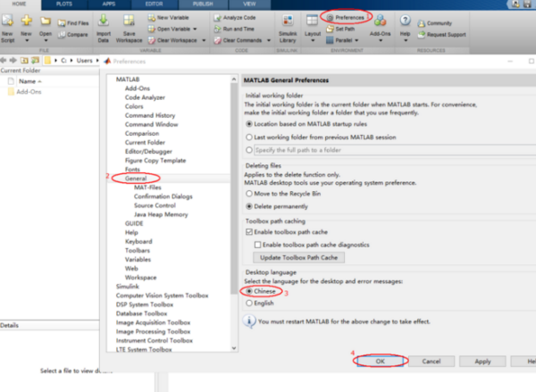Open the Simulink Library

point(288,29)
